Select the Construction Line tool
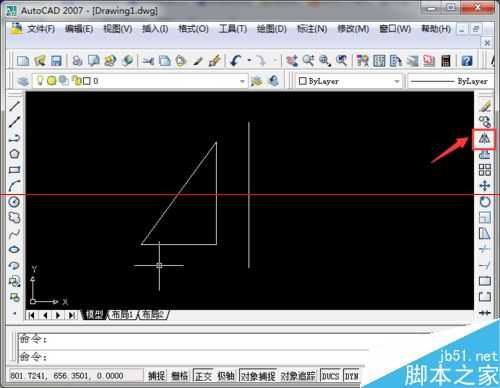 tap(14, 122)
